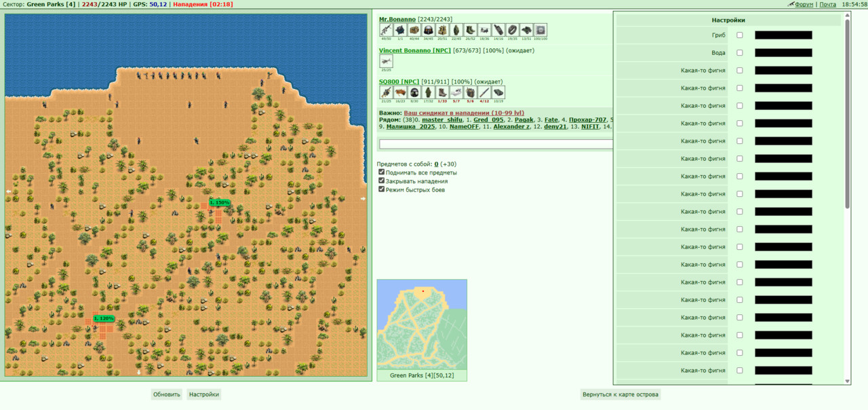Open 'Ваш синдикат в нападении' link
The height and width of the screenshot is (410, 868).
coord(464,113)
